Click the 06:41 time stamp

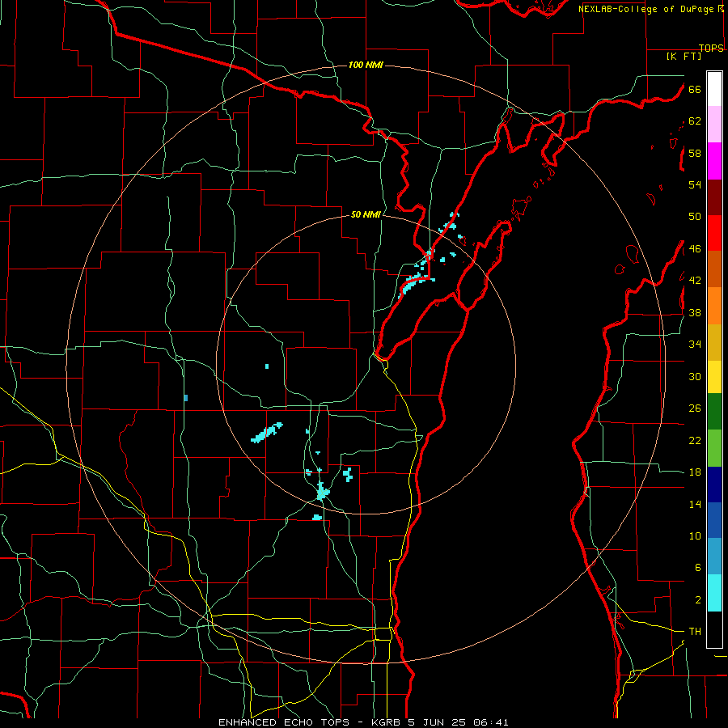(x=491, y=722)
